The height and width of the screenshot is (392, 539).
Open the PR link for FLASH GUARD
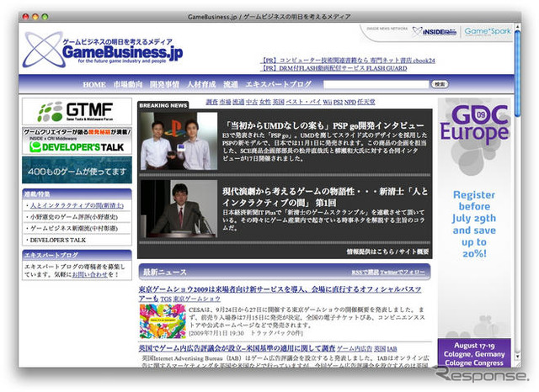(334, 68)
